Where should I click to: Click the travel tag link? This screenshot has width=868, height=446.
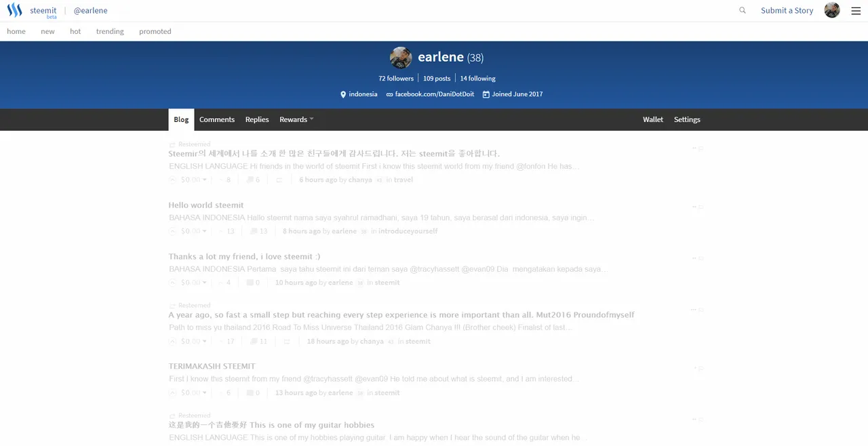403,180
